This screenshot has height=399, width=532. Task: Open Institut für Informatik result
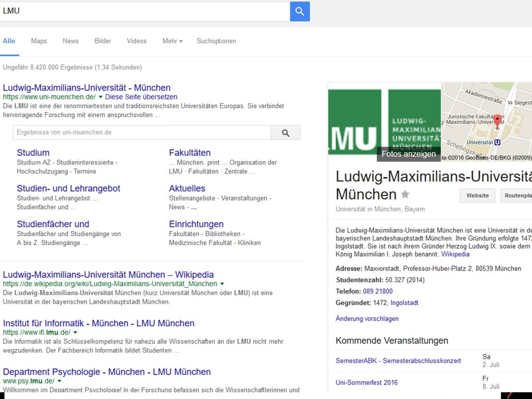point(99,323)
